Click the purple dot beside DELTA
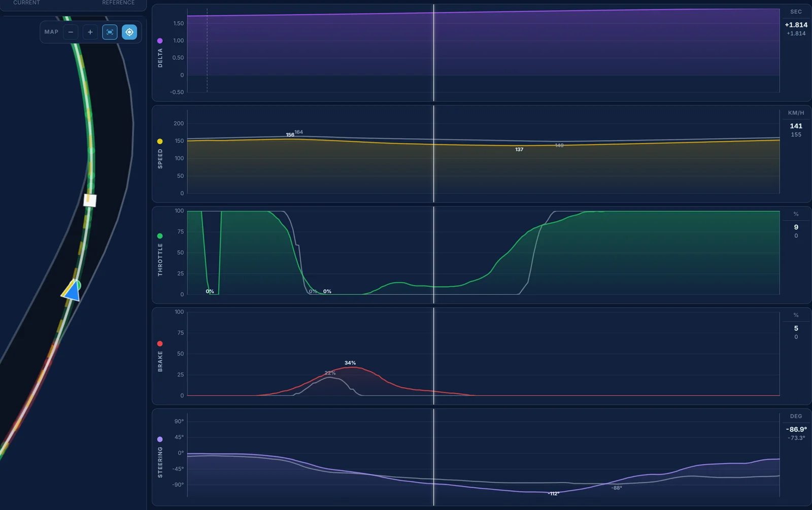 (160, 41)
